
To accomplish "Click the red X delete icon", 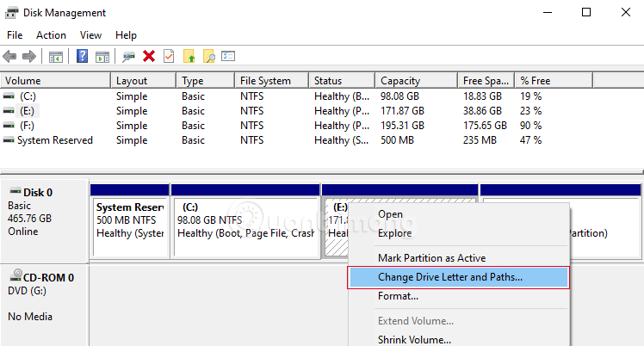I will point(149,57).
